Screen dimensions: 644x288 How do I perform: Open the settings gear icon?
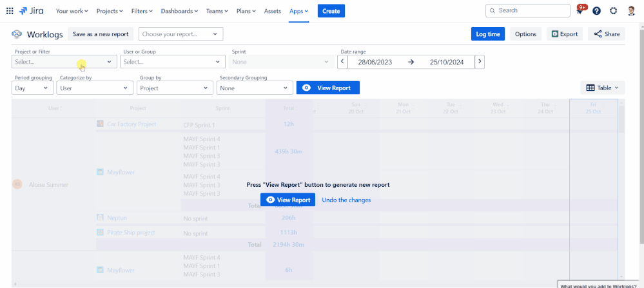[613, 11]
